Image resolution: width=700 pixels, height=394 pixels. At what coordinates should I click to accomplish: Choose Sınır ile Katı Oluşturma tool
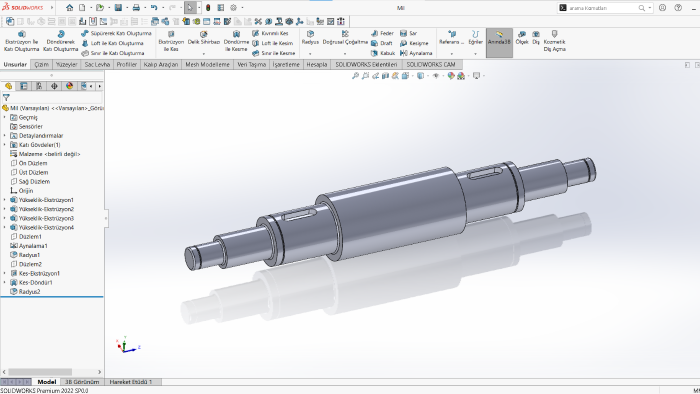coord(112,53)
